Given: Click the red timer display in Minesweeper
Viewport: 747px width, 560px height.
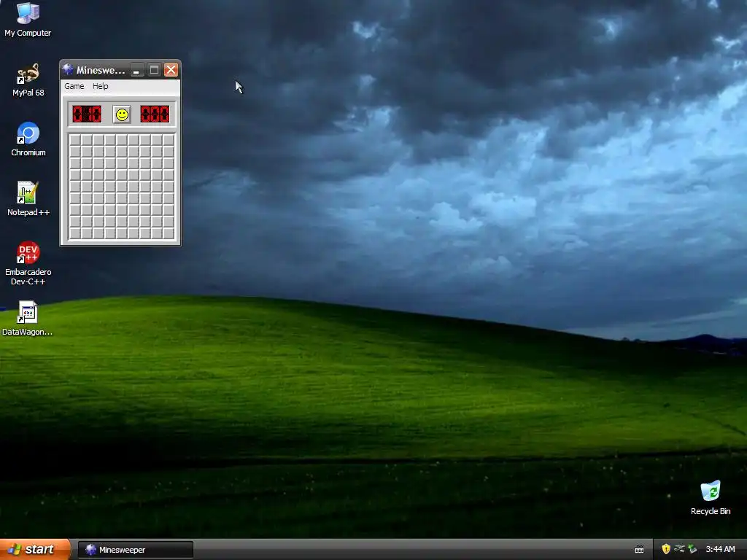Looking at the screenshot, I should 155,114.
